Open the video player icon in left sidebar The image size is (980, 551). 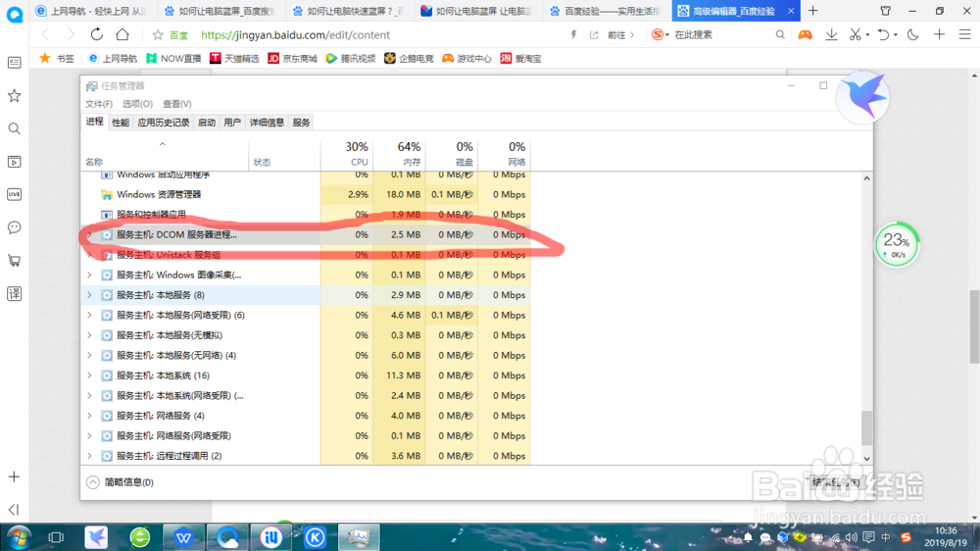click(x=14, y=162)
